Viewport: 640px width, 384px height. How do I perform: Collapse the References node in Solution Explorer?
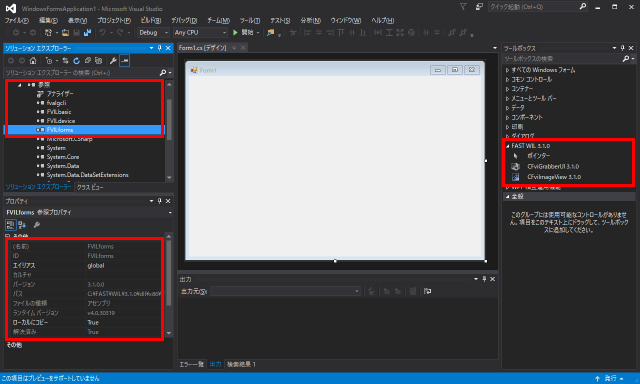click(x=19, y=85)
